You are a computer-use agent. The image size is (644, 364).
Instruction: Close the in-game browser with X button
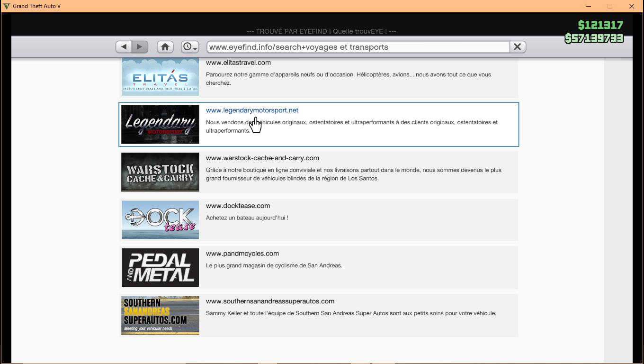tap(518, 47)
